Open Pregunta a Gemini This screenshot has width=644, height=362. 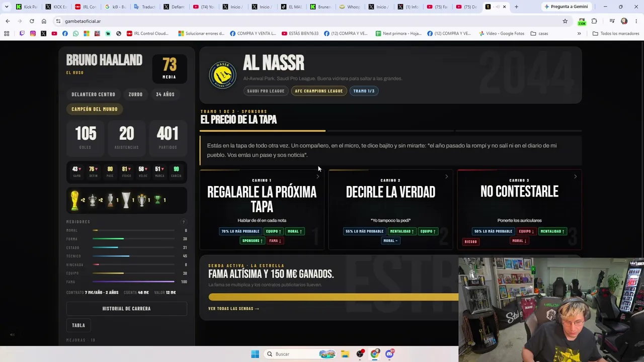tap(566, 7)
